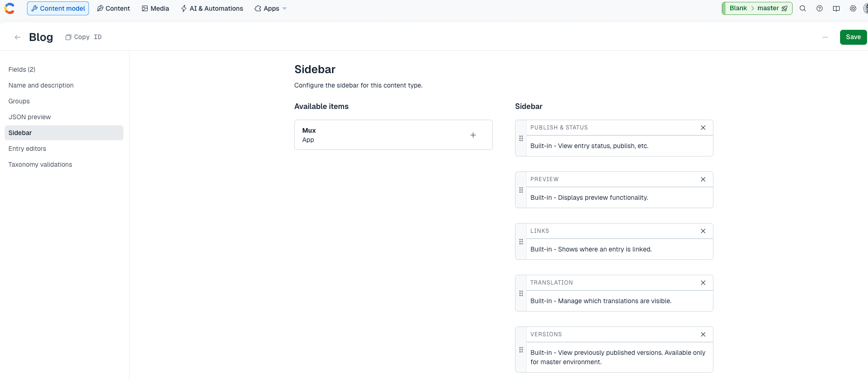Remove the Publish & Status sidebar widget

(x=703, y=128)
